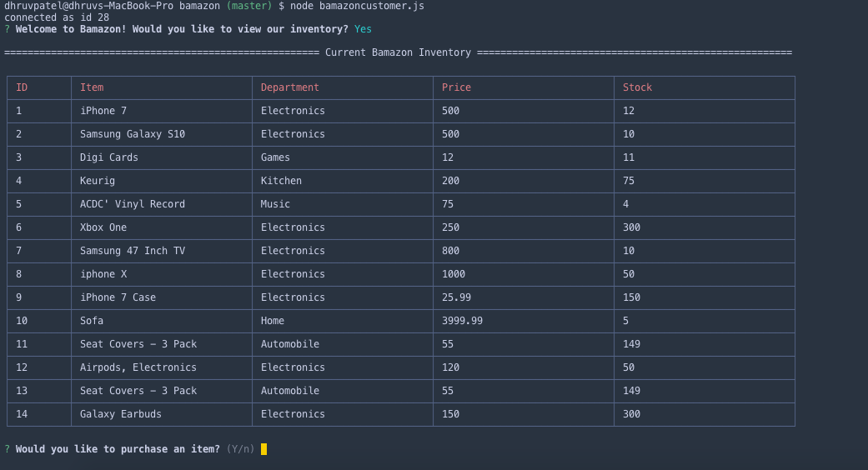Image resolution: width=868 pixels, height=470 pixels.
Task: Select the 'Xbox One' item cell
Action: click(103, 227)
